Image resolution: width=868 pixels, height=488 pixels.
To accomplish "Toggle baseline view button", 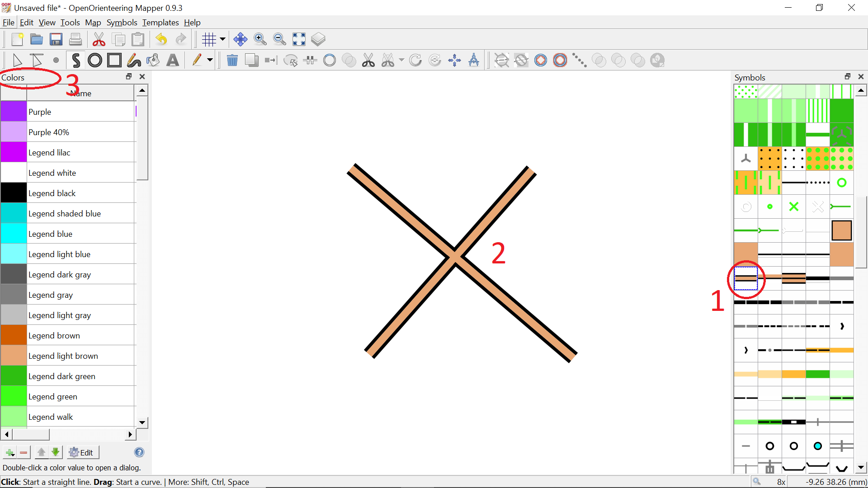I will pos(521,60).
